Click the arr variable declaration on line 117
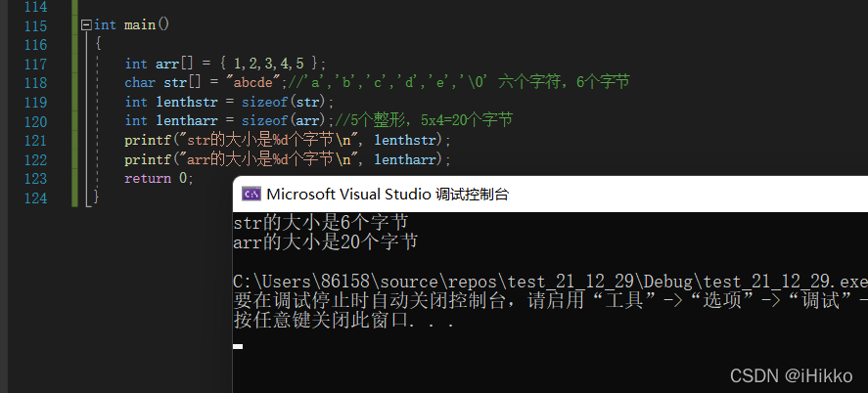This screenshot has width=868, height=393. pyautogui.click(x=167, y=64)
